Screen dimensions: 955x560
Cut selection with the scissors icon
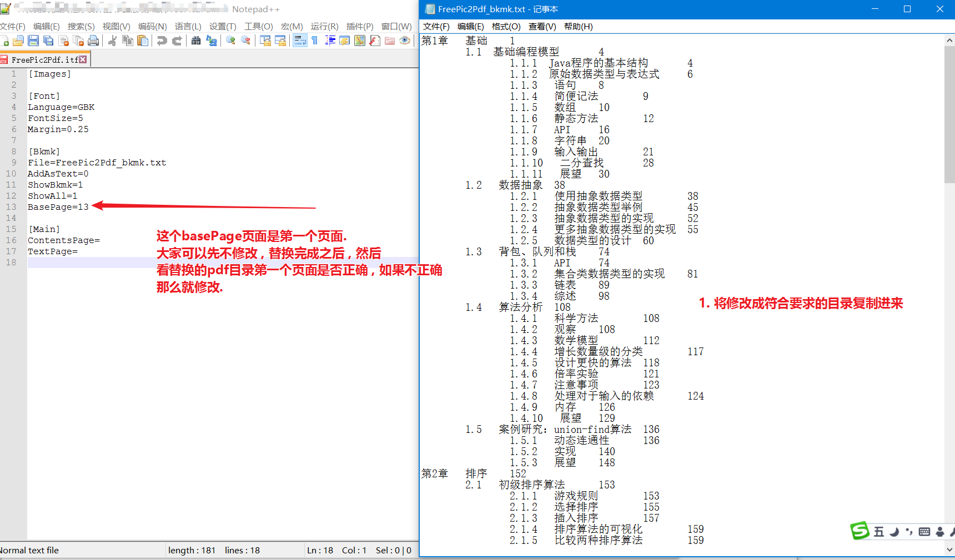click(x=112, y=41)
